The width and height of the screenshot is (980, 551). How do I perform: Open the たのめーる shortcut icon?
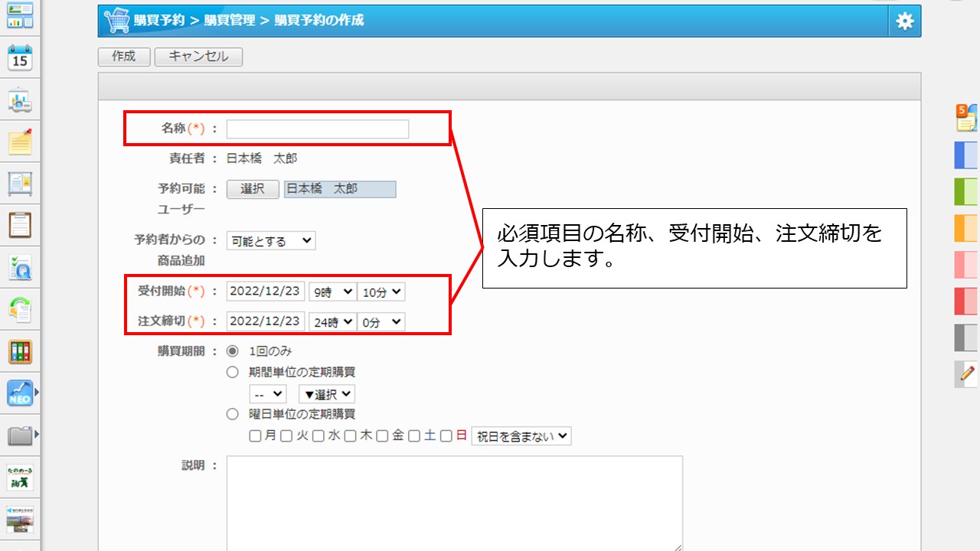click(x=20, y=478)
